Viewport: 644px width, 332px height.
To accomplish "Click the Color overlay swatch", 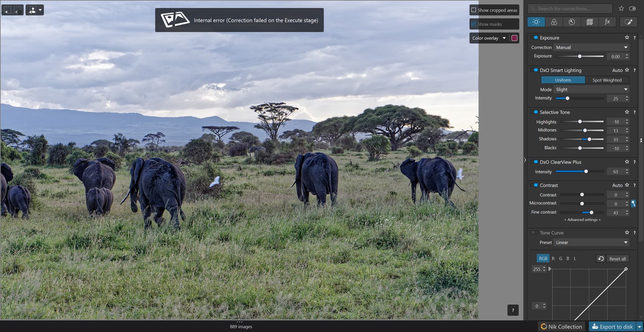I will [514, 38].
